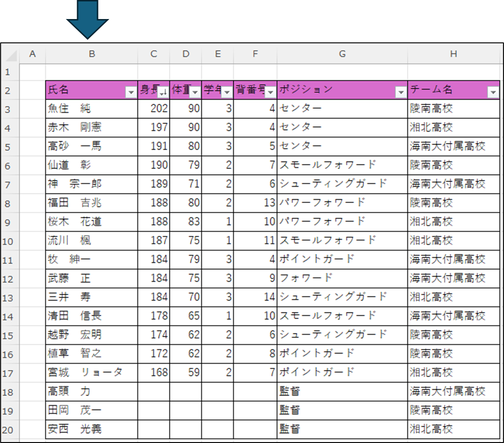Select row 10 header
Screen dimensions: 504x443
point(7,241)
